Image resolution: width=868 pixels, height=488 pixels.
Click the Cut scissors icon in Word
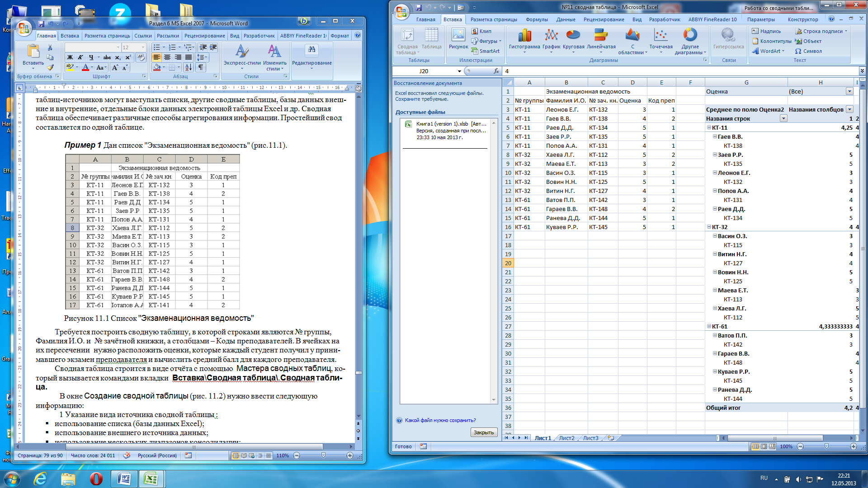(50, 47)
